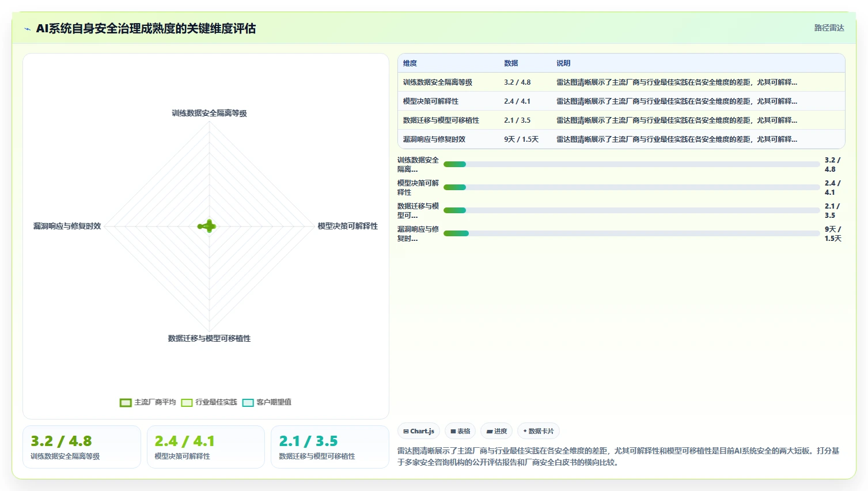This screenshot has height=491, width=868.
Task: Click the 数据 column header
Action: 511,63
